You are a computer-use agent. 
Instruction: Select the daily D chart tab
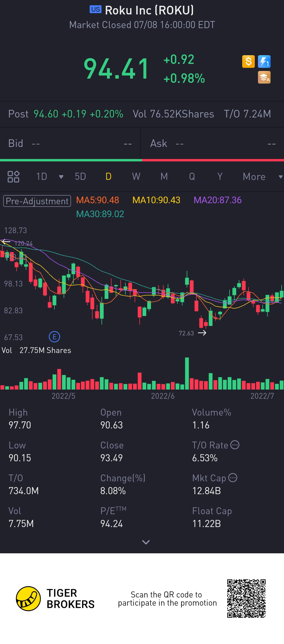108,177
